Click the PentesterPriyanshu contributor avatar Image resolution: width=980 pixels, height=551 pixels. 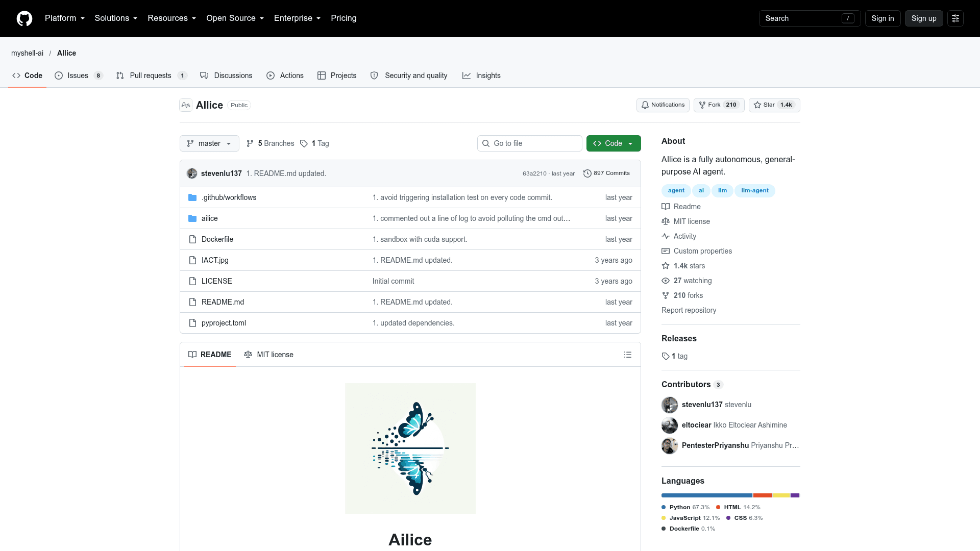pos(670,445)
